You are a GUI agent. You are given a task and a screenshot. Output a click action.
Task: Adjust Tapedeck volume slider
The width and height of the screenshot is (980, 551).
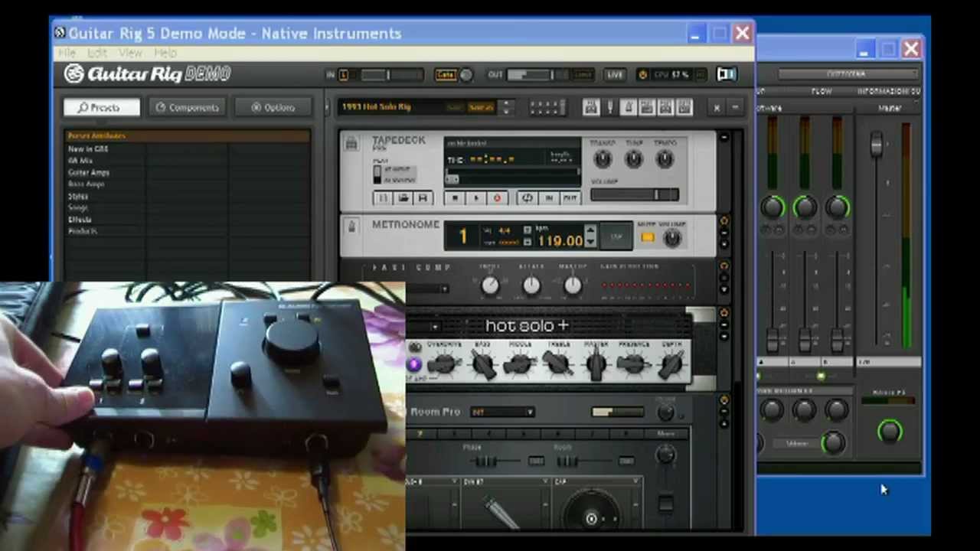[634, 195]
